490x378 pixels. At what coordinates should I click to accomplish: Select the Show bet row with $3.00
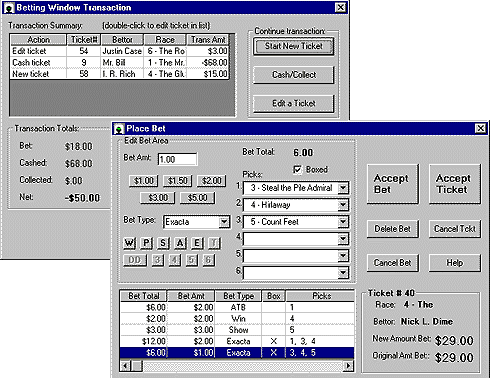pos(237,330)
